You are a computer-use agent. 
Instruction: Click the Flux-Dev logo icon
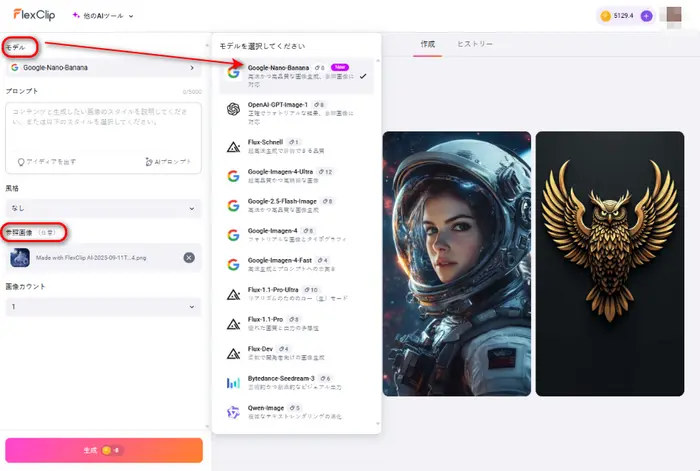233,354
